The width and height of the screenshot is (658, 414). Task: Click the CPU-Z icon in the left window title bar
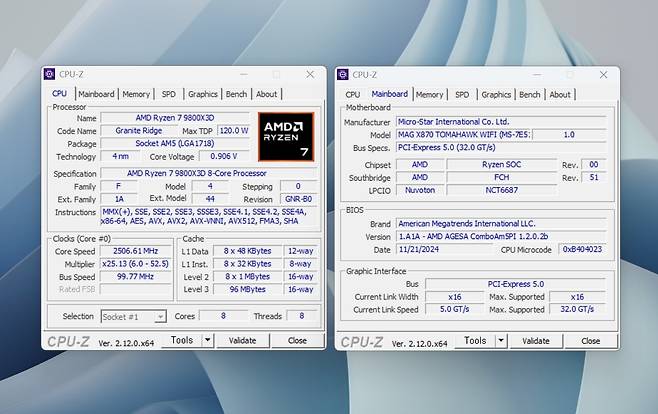click(x=50, y=74)
